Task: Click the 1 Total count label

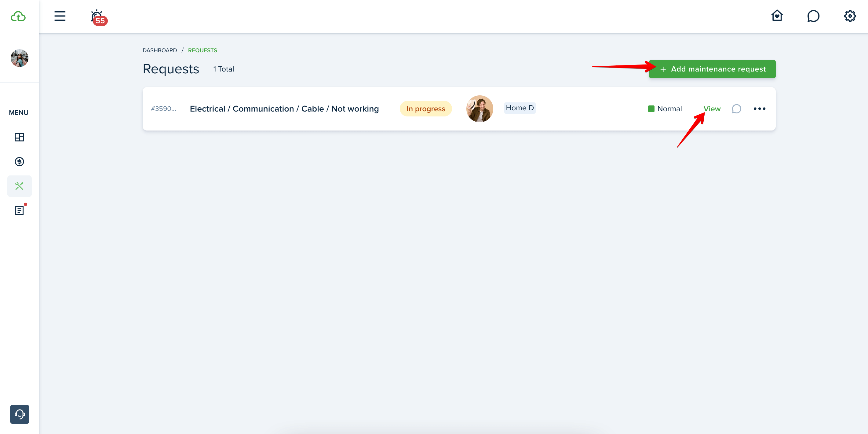Action: 223,69
